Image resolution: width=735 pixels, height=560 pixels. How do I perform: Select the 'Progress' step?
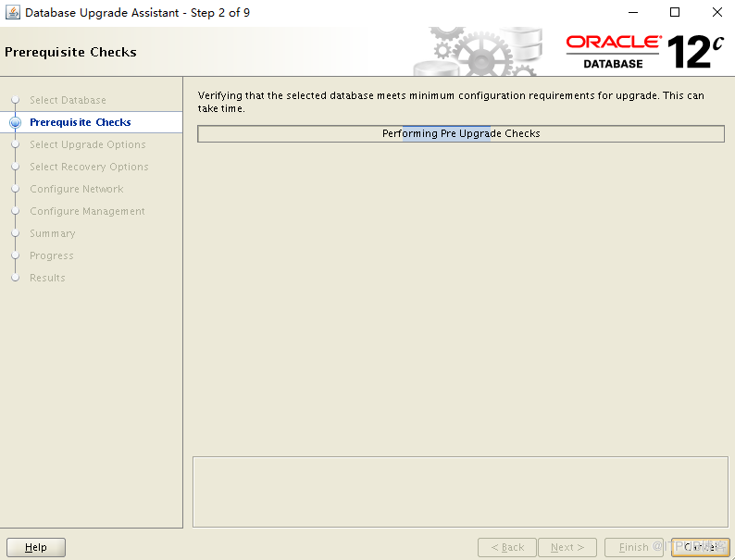[x=52, y=255]
